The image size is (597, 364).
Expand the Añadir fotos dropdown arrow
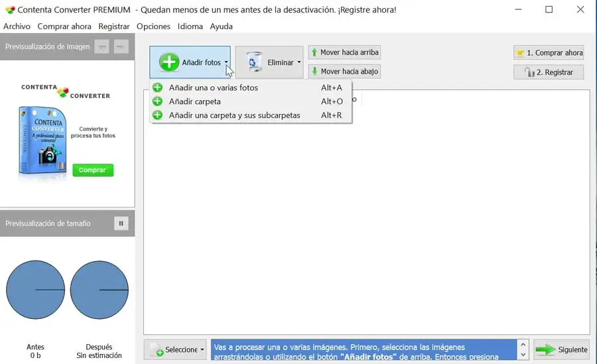pyautogui.click(x=226, y=62)
